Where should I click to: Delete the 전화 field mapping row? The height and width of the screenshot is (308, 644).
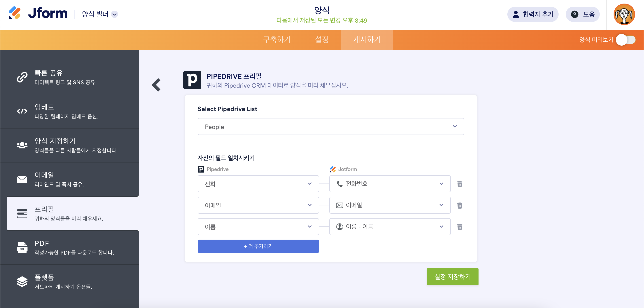coord(460,184)
